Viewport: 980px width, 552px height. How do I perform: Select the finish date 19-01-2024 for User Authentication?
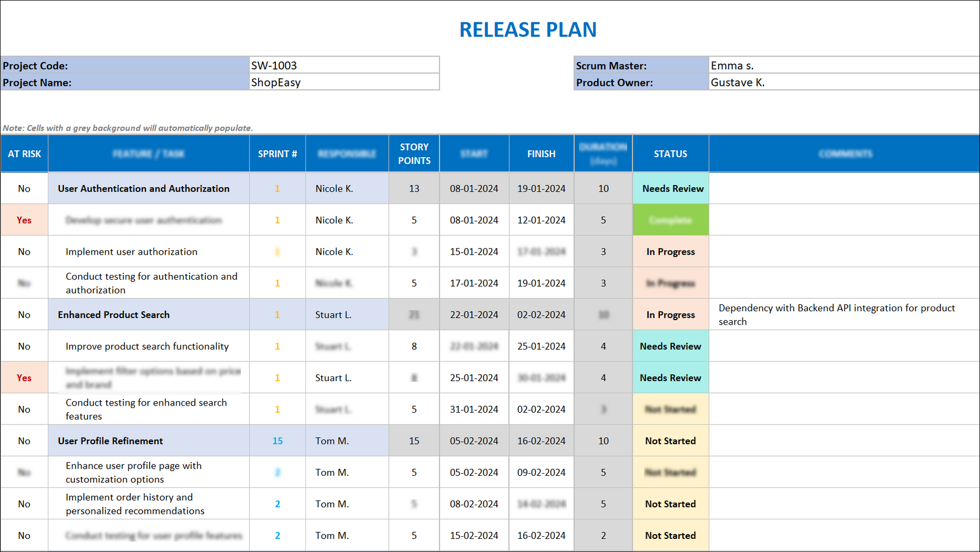[x=541, y=188]
